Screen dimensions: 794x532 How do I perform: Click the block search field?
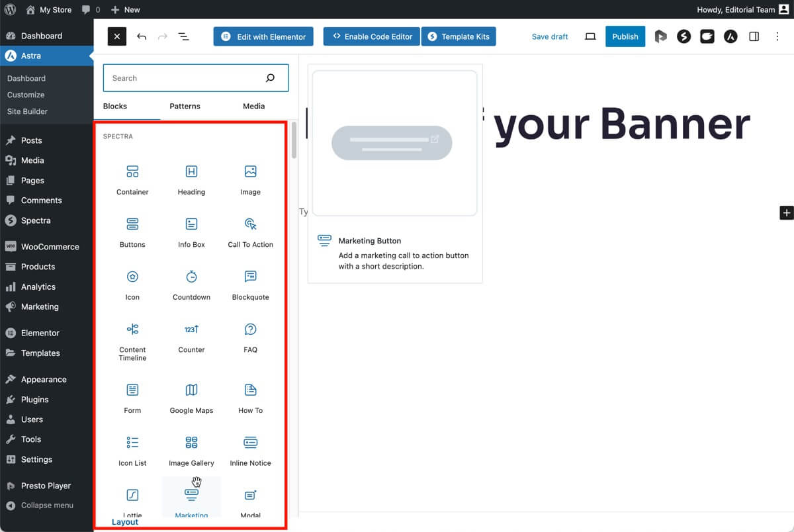(x=196, y=78)
